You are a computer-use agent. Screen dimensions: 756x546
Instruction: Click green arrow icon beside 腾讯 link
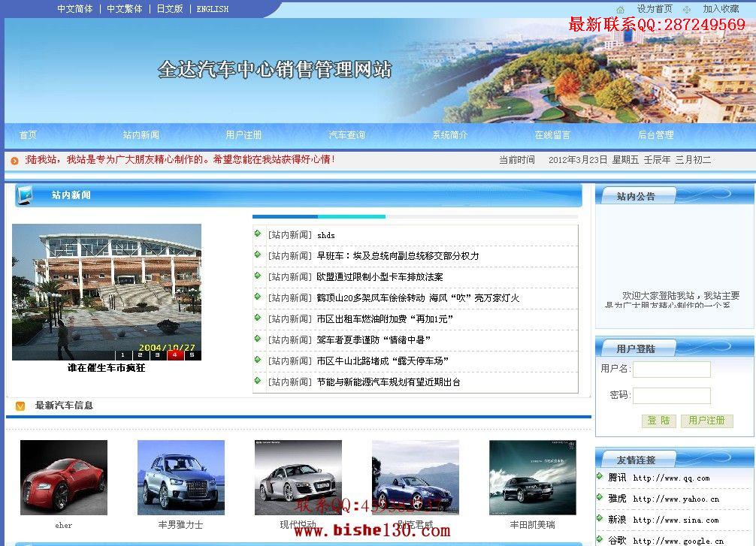click(x=600, y=477)
